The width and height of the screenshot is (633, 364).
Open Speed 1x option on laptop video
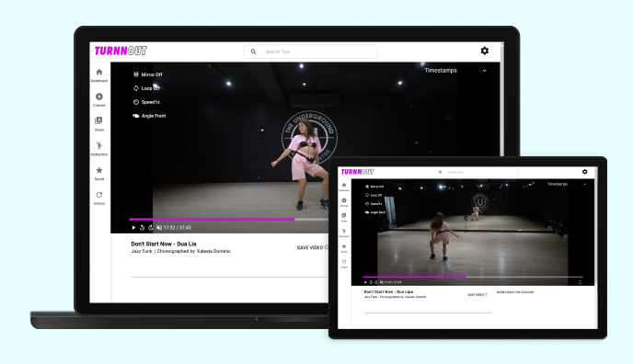point(146,102)
